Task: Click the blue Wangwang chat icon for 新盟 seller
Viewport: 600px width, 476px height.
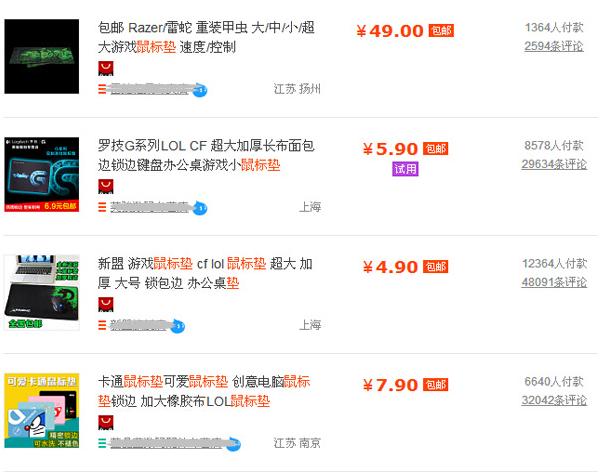Action: click(177, 326)
